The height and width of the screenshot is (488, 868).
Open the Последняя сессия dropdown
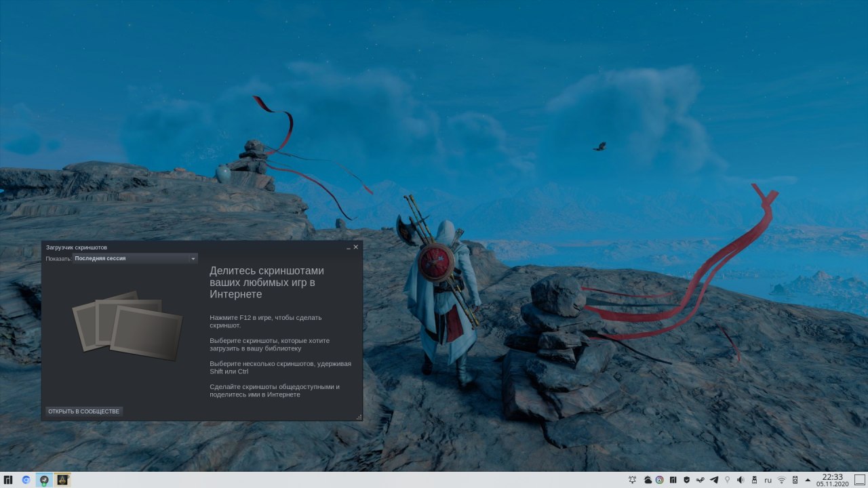tap(136, 258)
